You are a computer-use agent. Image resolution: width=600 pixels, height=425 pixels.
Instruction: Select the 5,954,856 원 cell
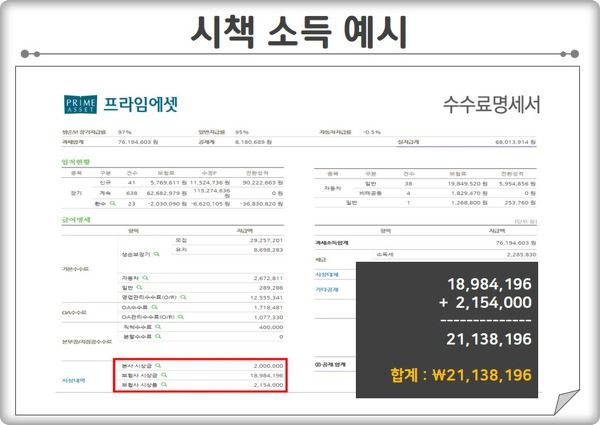tap(517, 184)
